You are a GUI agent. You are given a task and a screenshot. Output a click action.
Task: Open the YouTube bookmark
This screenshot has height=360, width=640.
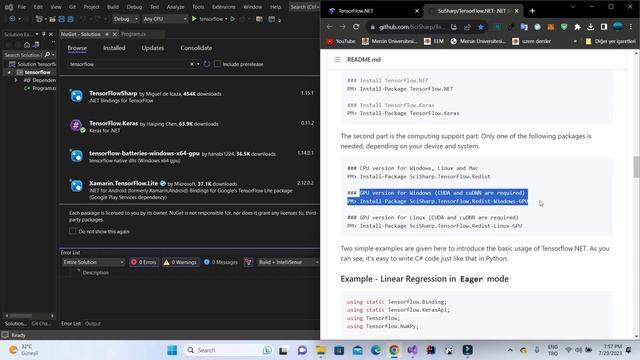tap(341, 41)
